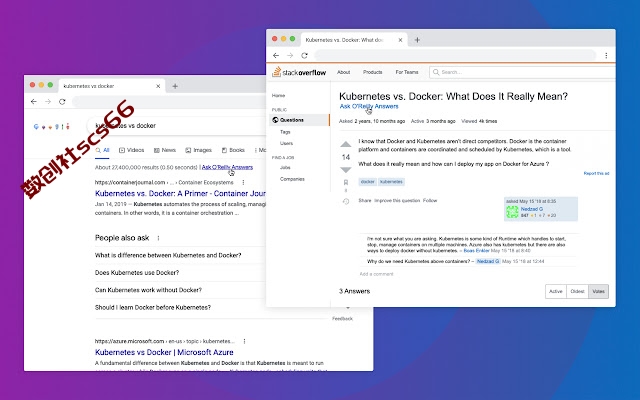
Task: Close the 'Kubernetes vs. Docker: What do' tab
Action: [x=400, y=40]
